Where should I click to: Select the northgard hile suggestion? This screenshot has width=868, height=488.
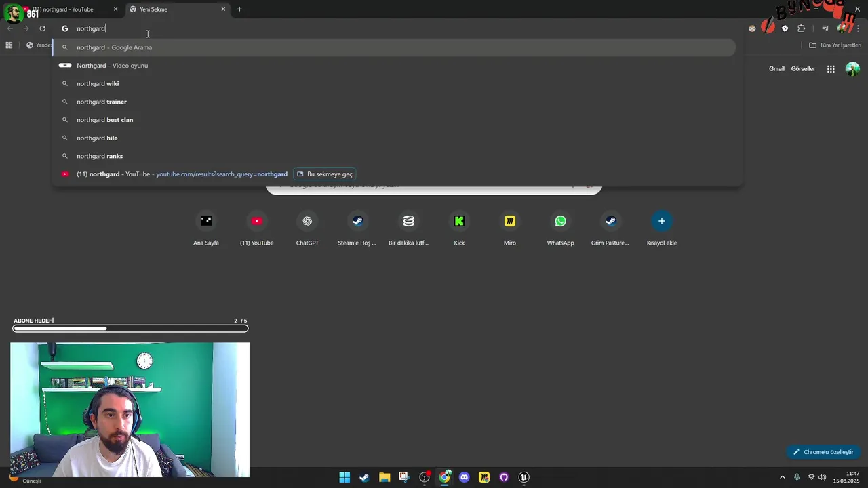pyautogui.click(x=395, y=138)
